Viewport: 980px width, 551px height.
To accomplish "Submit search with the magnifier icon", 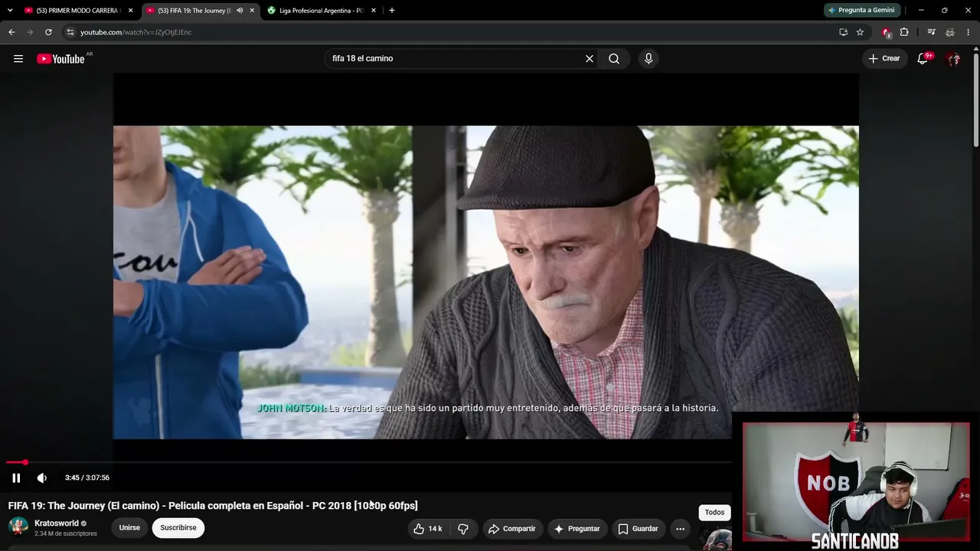I will [x=614, y=59].
